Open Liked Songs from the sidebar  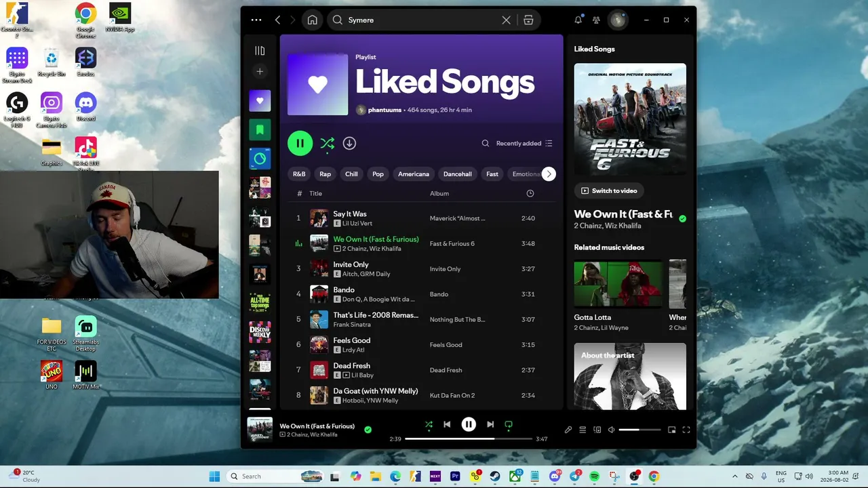[x=260, y=101]
